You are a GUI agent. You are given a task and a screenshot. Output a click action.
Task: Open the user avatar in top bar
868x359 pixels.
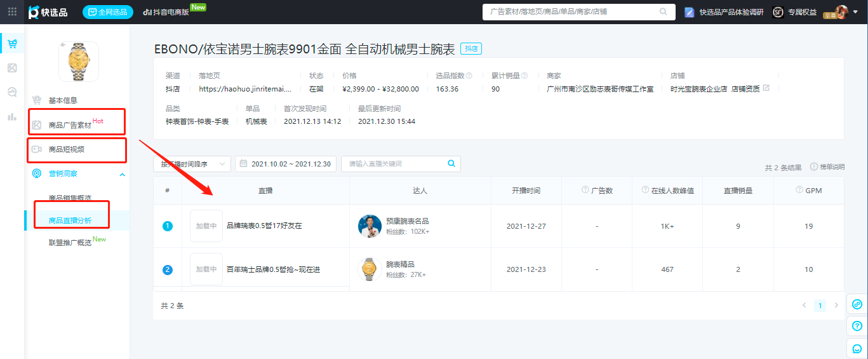coord(841,12)
